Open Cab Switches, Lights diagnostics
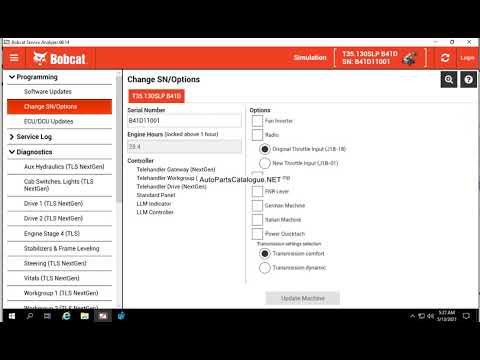 click(59, 185)
